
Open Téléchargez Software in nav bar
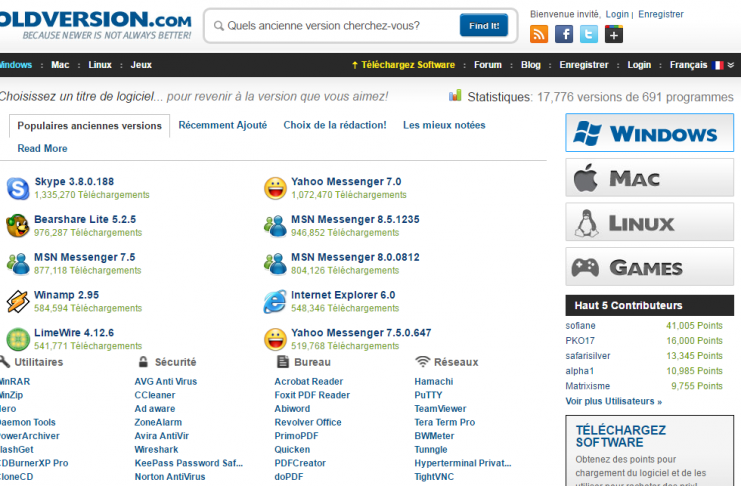(408, 65)
